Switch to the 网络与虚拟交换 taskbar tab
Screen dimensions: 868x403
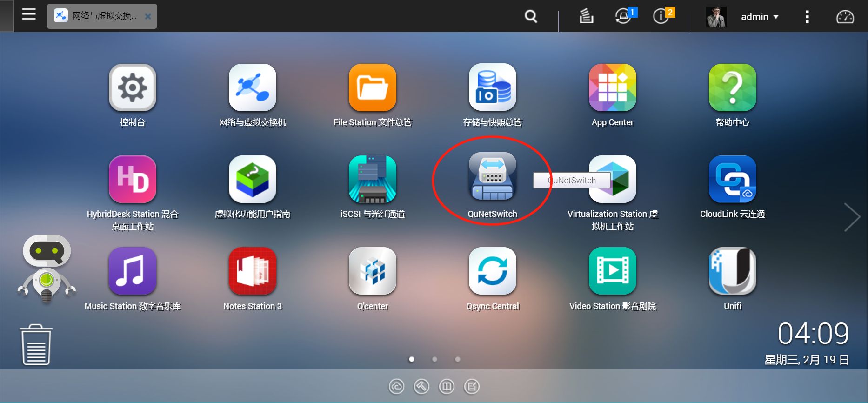point(102,16)
